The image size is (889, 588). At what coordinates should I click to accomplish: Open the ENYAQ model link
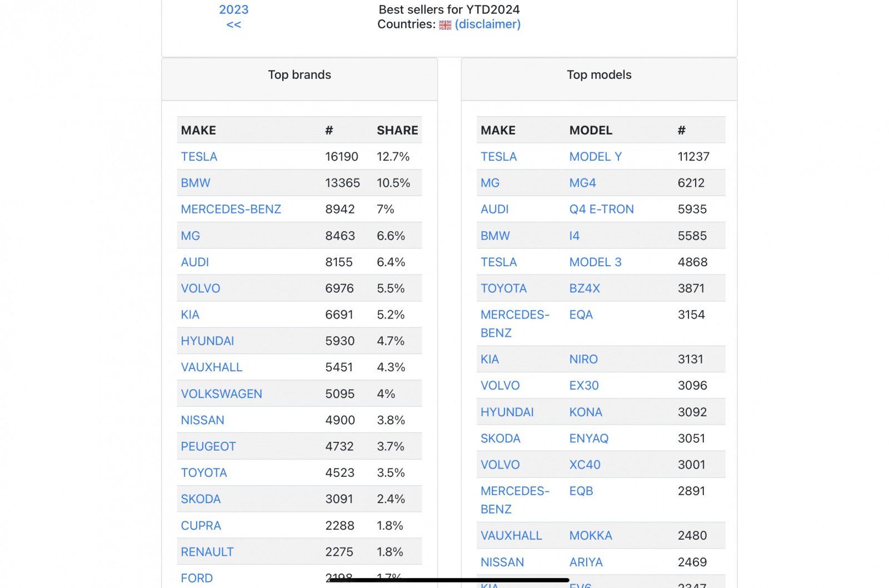point(589,438)
